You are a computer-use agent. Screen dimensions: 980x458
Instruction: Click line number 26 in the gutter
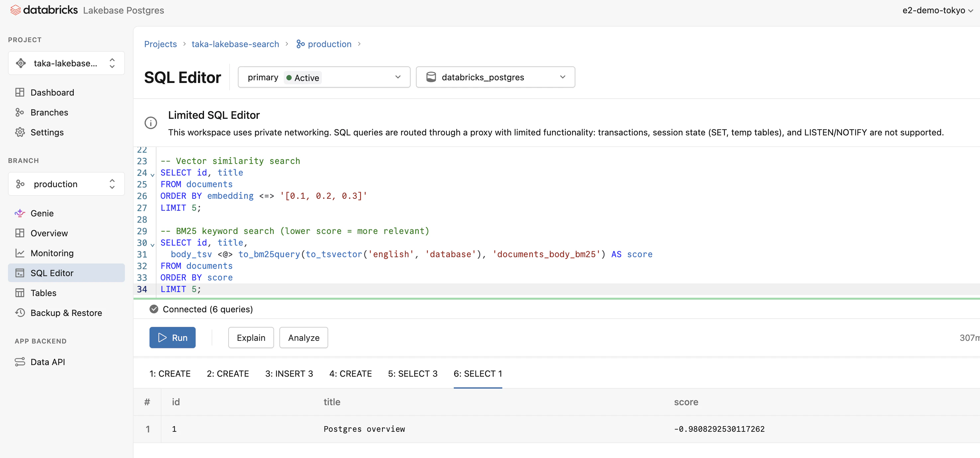142,196
